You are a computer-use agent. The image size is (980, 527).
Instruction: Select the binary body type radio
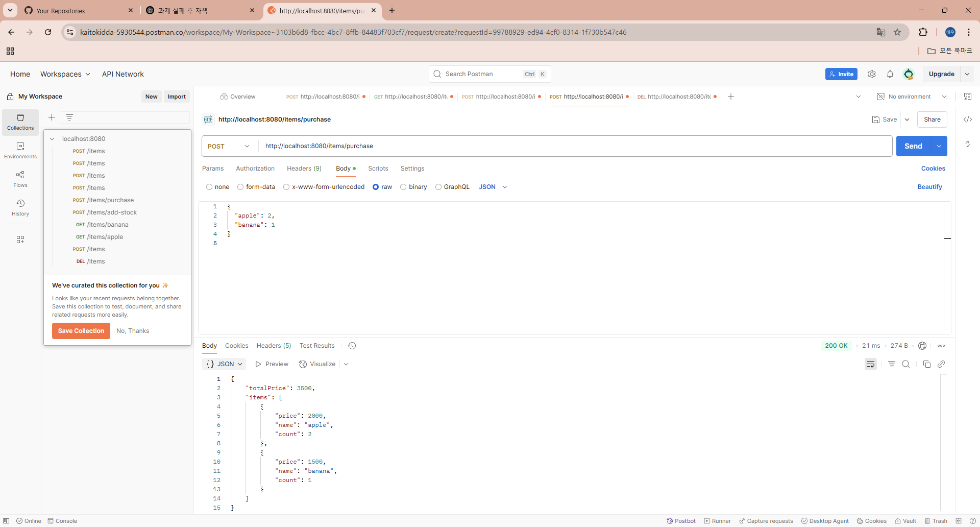tap(403, 187)
